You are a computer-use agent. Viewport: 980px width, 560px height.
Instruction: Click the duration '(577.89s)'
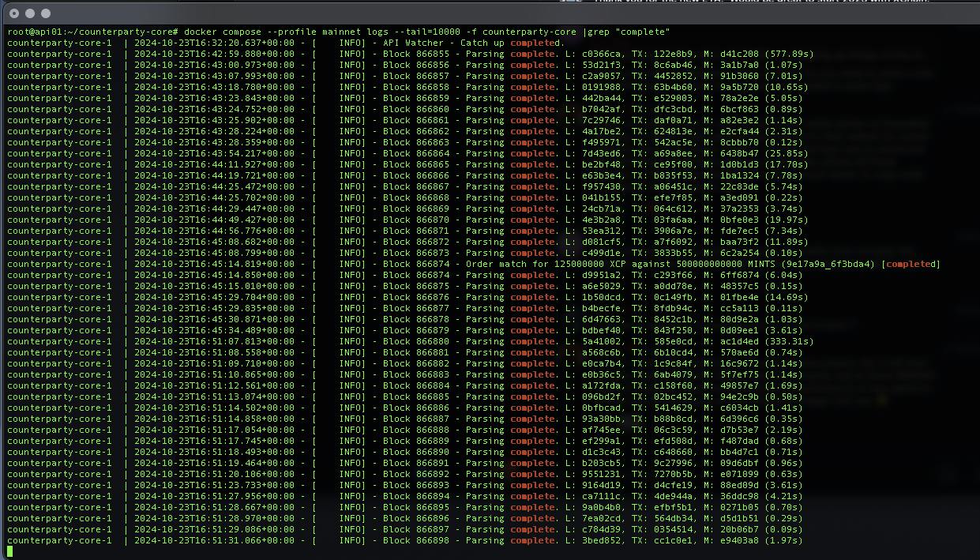[789, 54]
